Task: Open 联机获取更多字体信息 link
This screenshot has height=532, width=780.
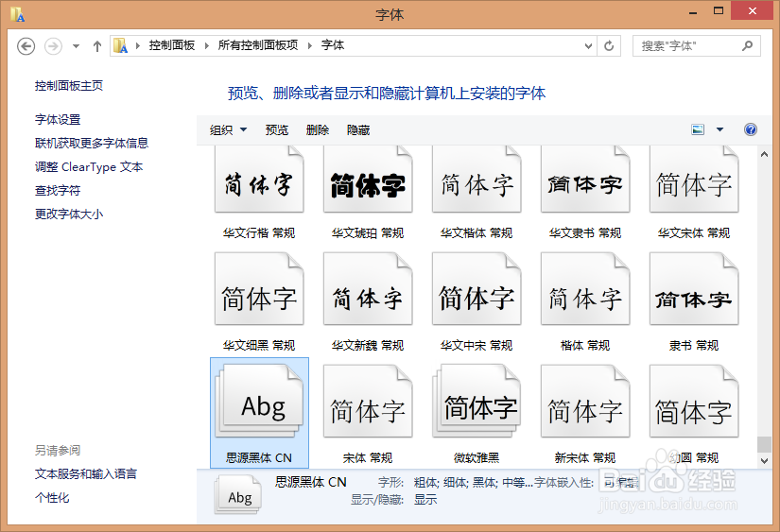Action: pyautogui.click(x=92, y=144)
